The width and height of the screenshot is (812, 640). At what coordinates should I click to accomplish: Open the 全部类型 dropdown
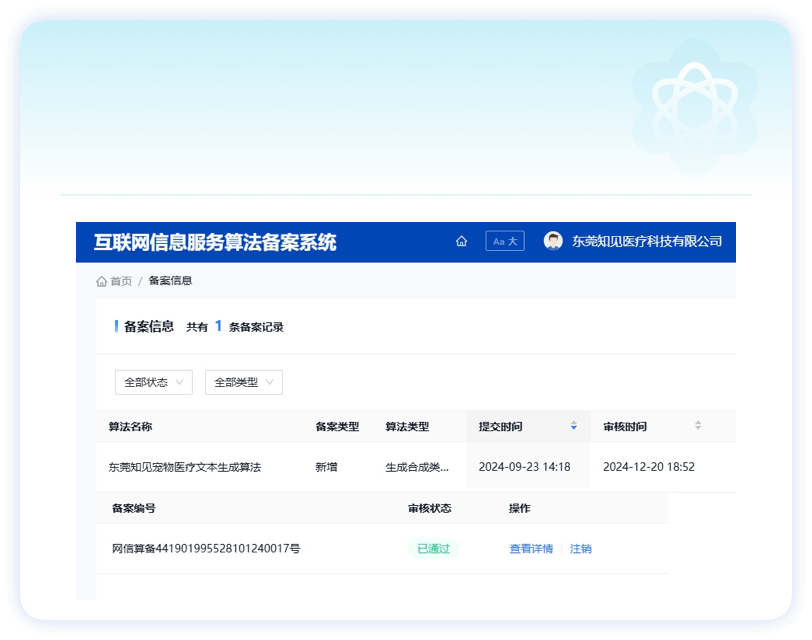(244, 382)
